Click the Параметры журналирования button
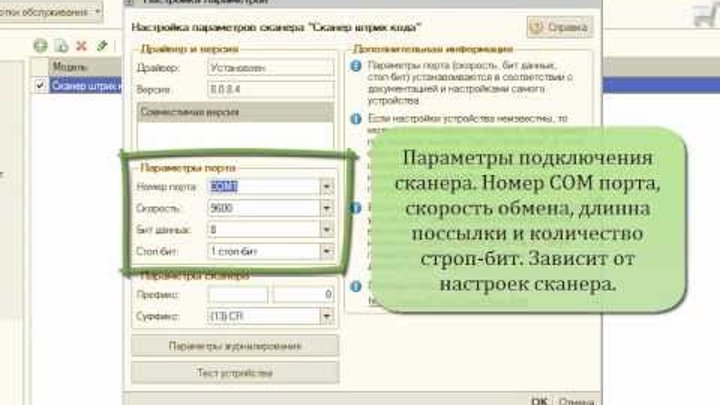This screenshot has width=720, height=405. pos(235,346)
